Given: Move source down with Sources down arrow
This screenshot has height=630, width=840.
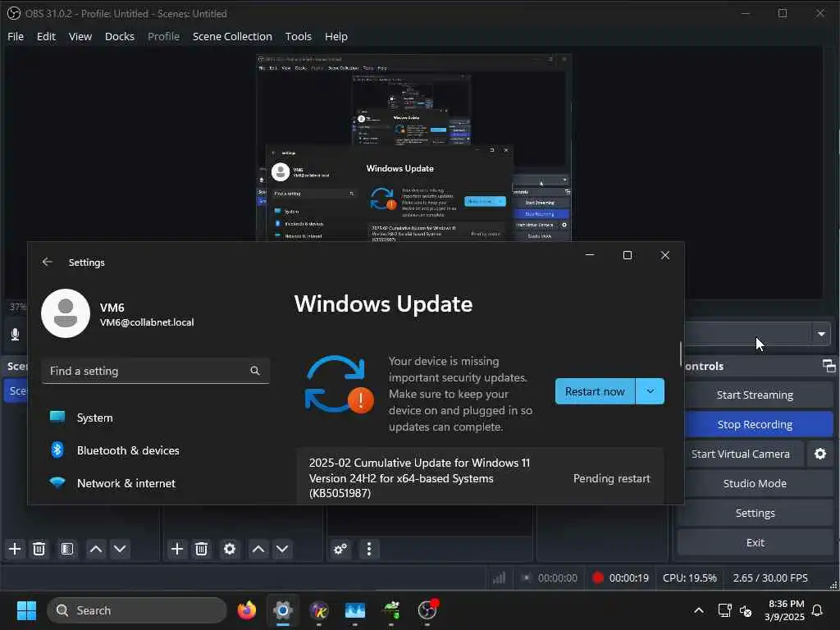Looking at the screenshot, I should (x=282, y=549).
